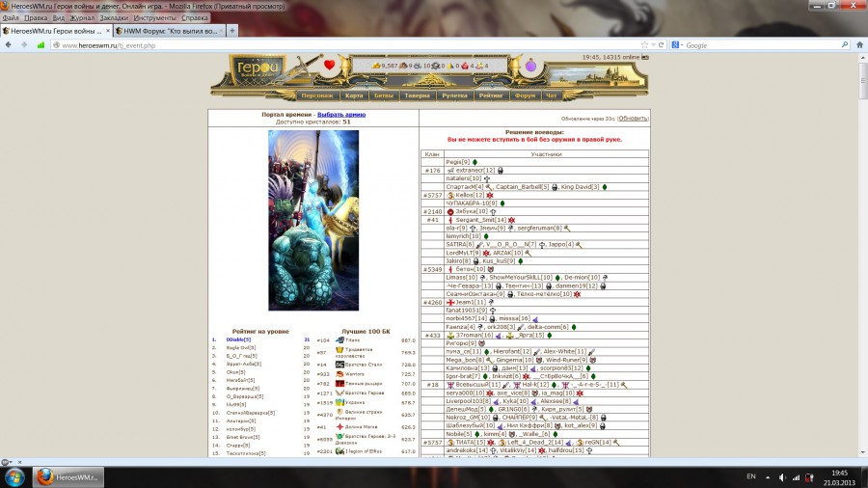Open the Персонаж navigation tab
Screen dimensions: 868x488
tap(316, 95)
